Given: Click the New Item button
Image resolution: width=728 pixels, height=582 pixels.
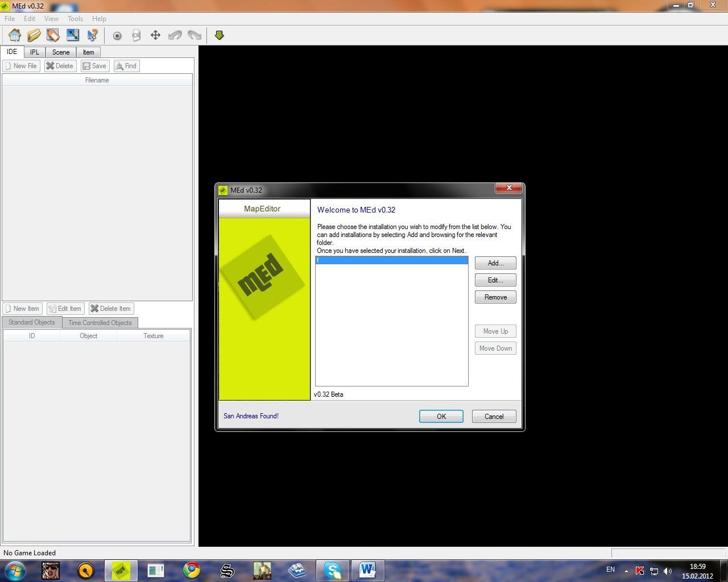Looking at the screenshot, I should 22,309.
